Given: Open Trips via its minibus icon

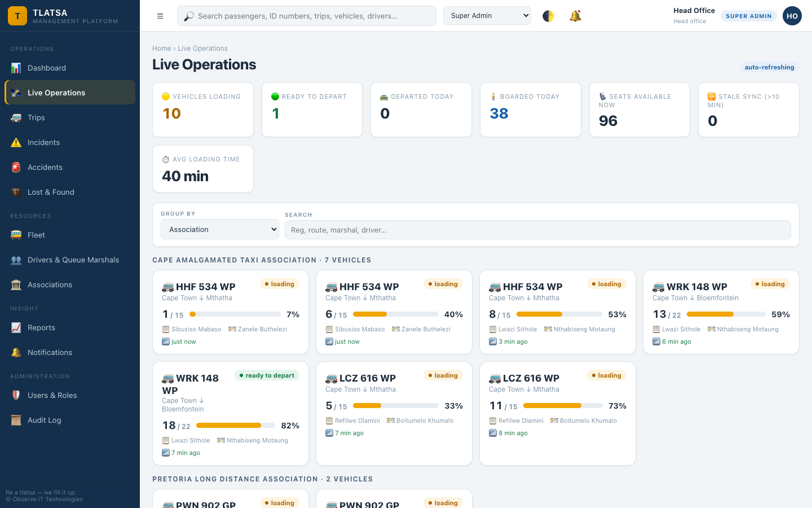Looking at the screenshot, I should (16, 117).
